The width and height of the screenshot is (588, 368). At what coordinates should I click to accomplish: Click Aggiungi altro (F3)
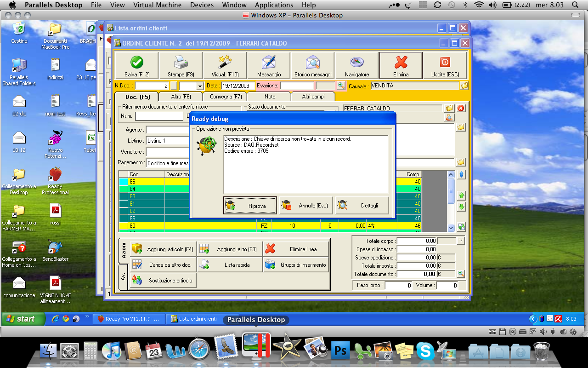click(230, 249)
